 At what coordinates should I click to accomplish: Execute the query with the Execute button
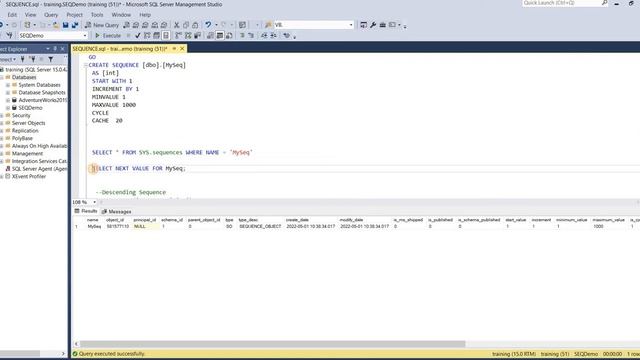click(108, 36)
